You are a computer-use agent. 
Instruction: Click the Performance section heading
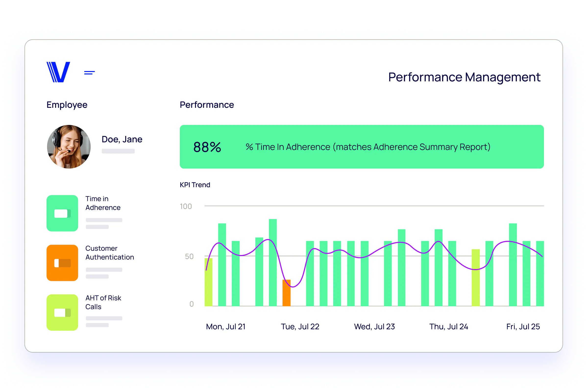pos(207,105)
